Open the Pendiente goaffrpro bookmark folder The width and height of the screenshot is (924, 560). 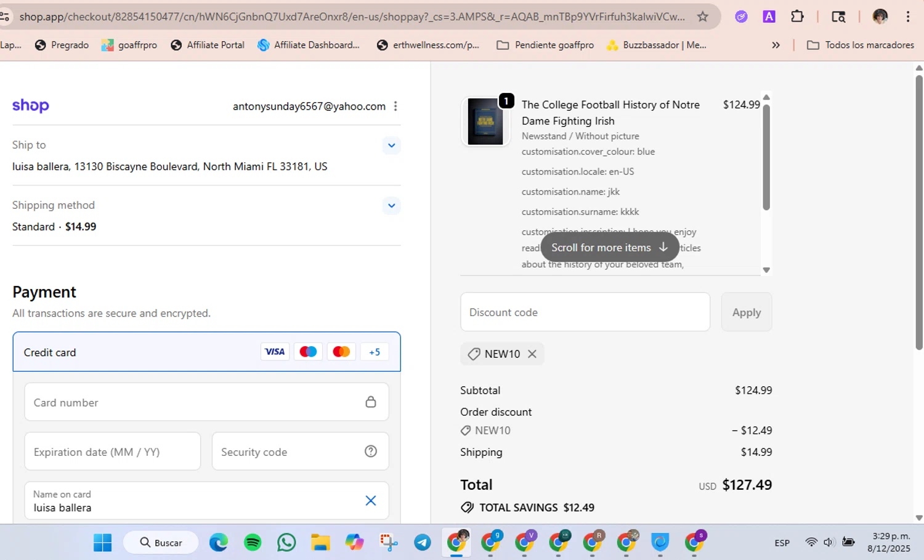[x=545, y=45]
